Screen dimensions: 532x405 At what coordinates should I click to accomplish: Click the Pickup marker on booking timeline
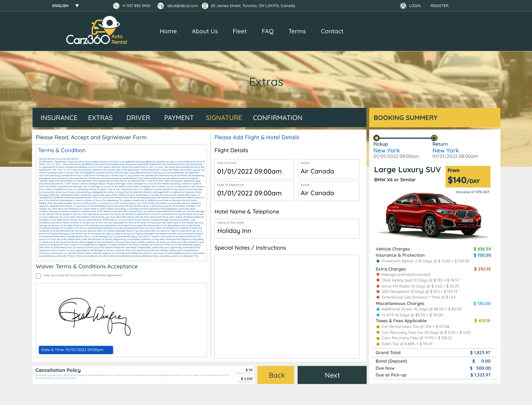click(x=376, y=138)
